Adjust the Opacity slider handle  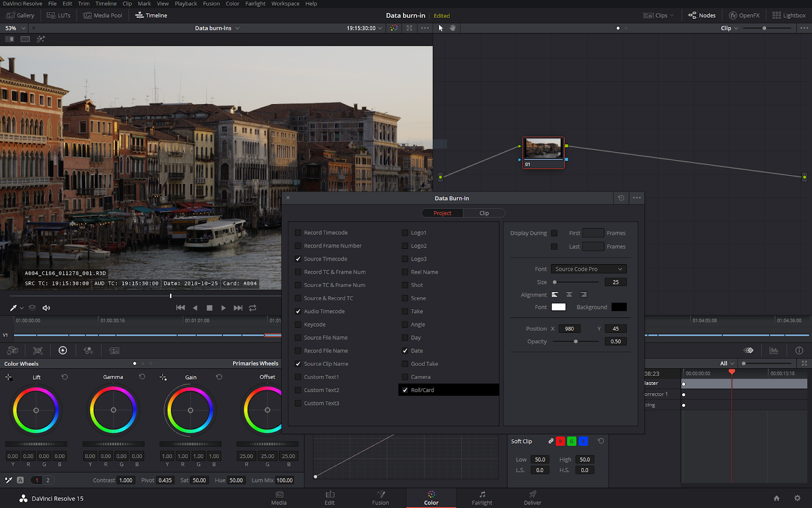(576, 341)
